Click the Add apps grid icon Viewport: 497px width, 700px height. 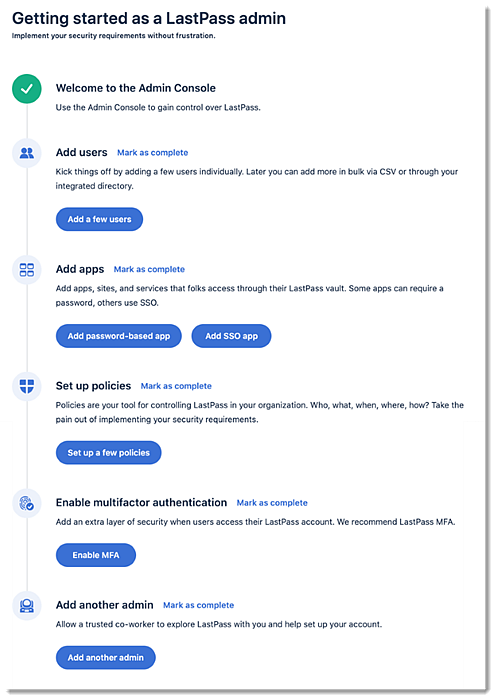coord(27,270)
